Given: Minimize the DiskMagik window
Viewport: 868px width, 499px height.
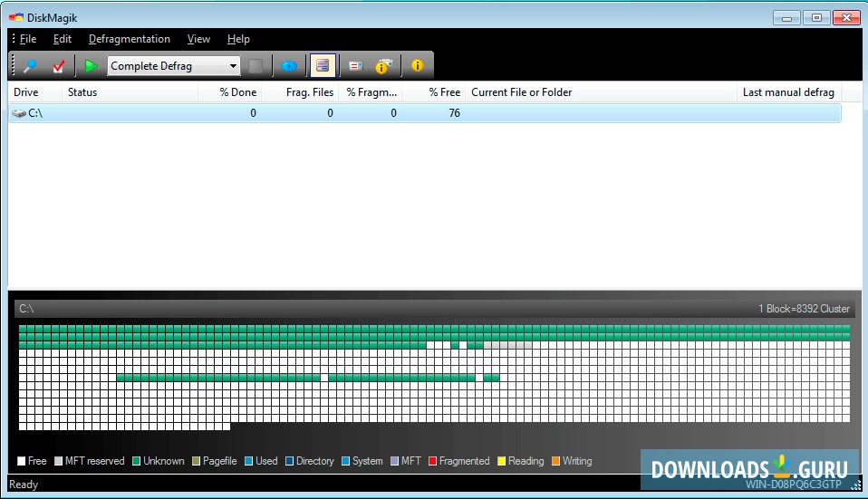Looking at the screenshot, I should [786, 18].
